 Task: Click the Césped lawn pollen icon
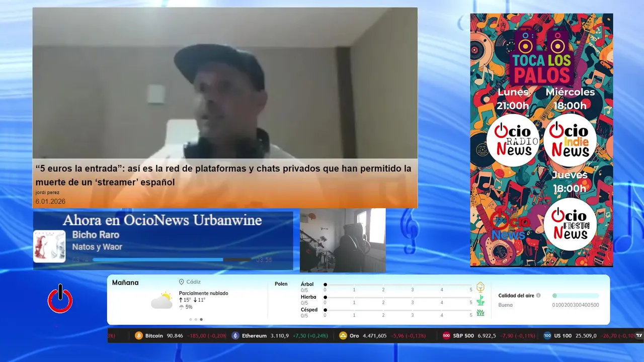[x=480, y=313]
